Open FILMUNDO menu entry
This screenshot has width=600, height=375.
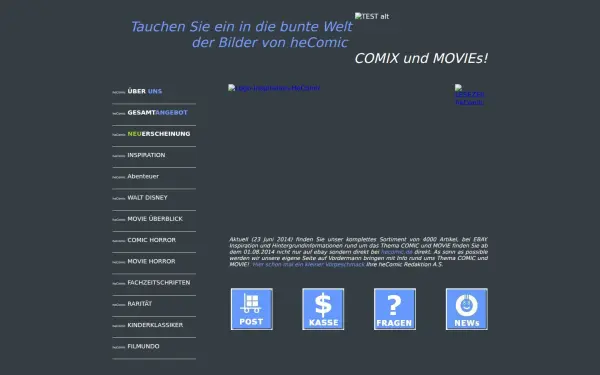(143, 346)
